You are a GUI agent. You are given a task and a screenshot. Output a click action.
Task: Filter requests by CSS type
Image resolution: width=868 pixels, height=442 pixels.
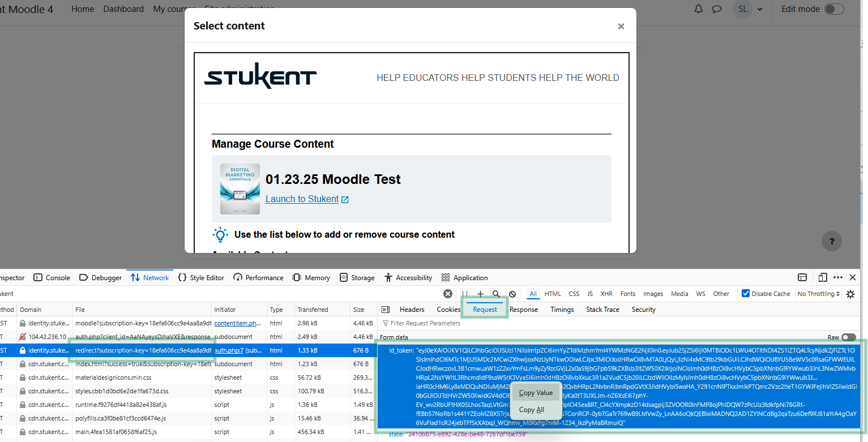(574, 294)
